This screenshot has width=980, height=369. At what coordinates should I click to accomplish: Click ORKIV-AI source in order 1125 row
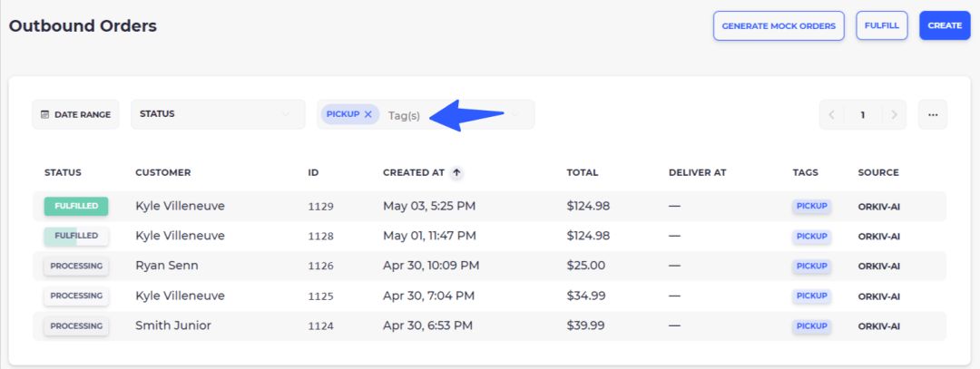pyautogui.click(x=878, y=296)
